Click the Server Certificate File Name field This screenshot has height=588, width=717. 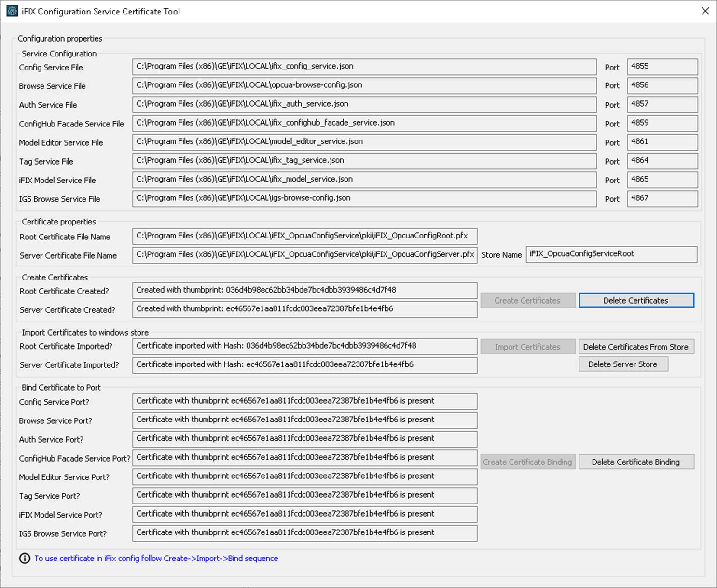point(305,255)
